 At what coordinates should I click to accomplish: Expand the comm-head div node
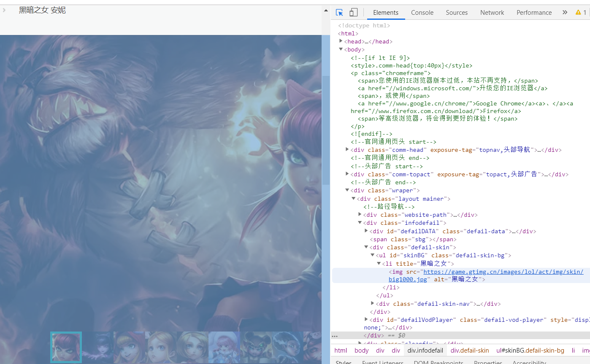click(x=347, y=149)
